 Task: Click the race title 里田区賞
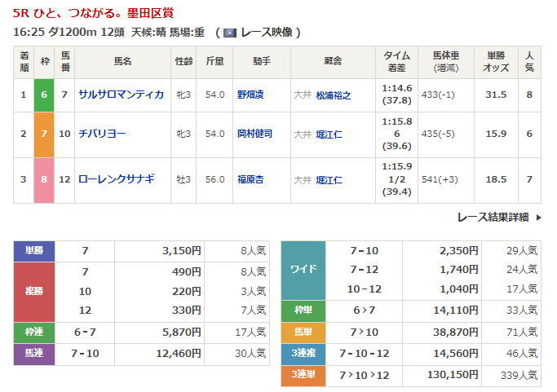tap(152, 13)
